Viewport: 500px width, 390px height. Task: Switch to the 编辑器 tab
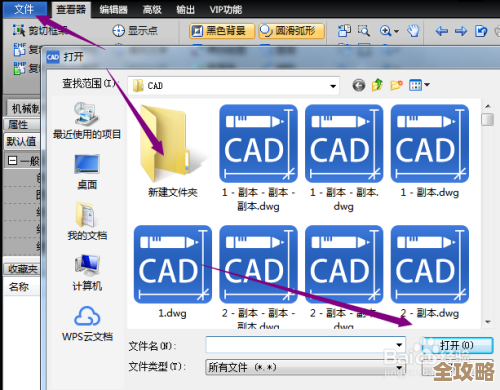[113, 10]
